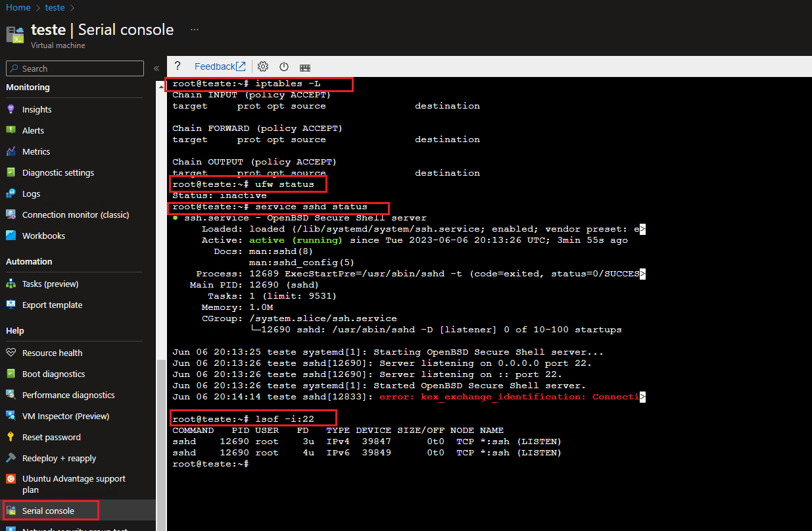The image size is (812, 531).
Task: Click 'Chain FORWARD (policy ACCEPT)' line
Action: [257, 128]
